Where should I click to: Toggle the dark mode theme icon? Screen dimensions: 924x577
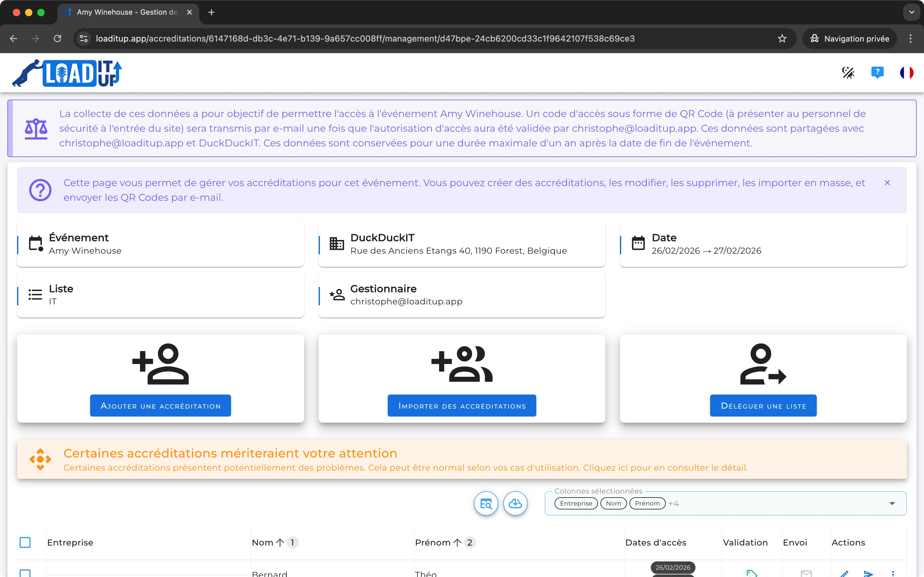click(x=848, y=72)
